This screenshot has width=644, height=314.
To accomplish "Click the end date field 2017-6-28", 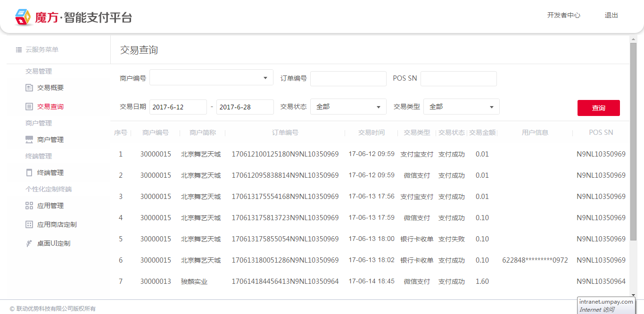I will [x=245, y=107].
